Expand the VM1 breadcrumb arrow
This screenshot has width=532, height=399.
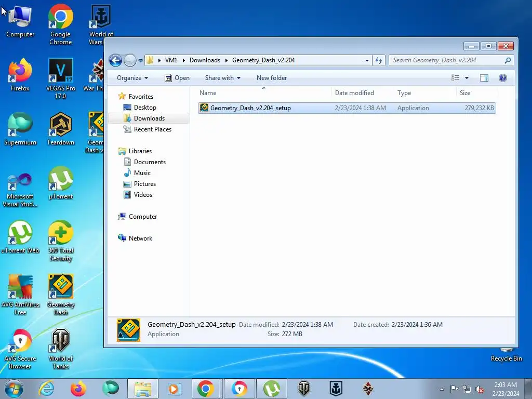pos(183,60)
